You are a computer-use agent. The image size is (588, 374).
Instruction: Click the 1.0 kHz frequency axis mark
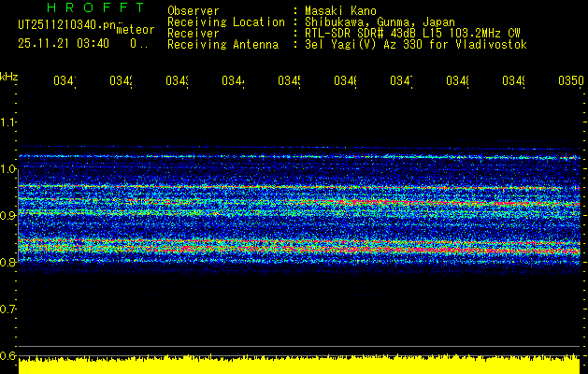pyautogui.click(x=8, y=169)
